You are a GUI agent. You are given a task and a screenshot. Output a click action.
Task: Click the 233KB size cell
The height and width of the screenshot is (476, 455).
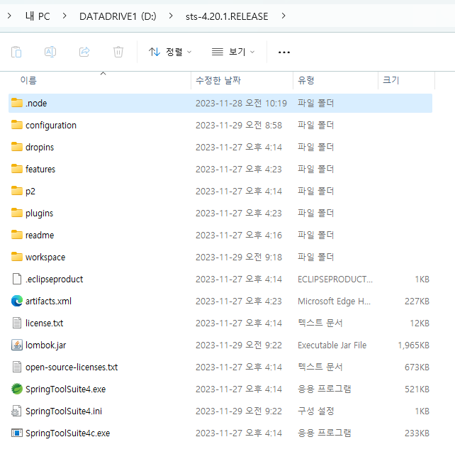point(417,433)
